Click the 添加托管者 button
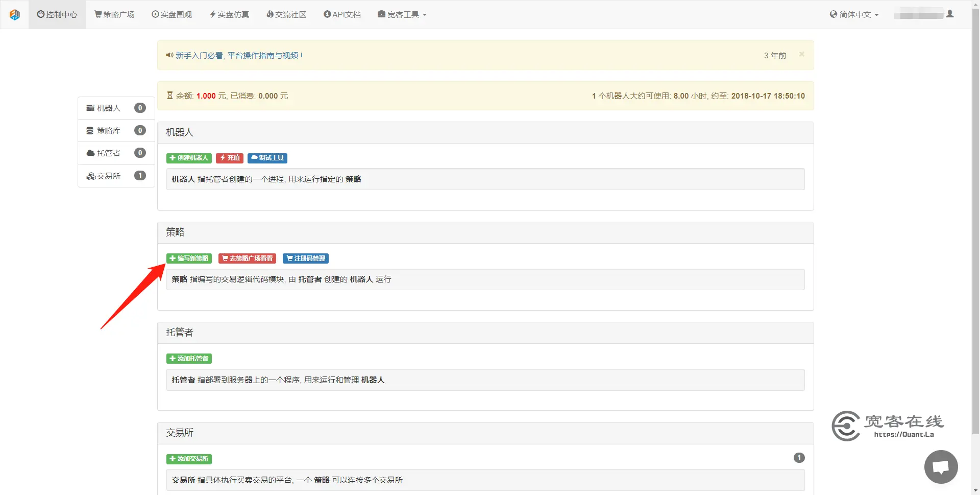 click(x=189, y=359)
